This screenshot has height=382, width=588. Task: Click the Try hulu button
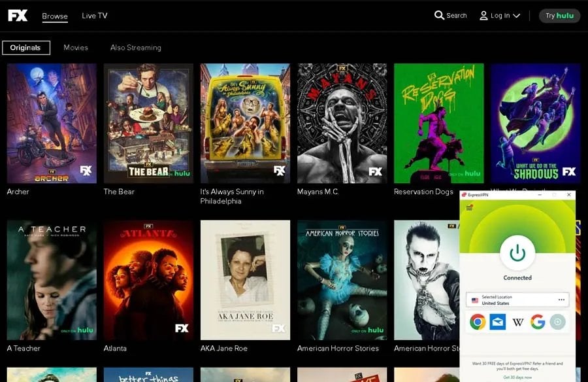point(559,16)
